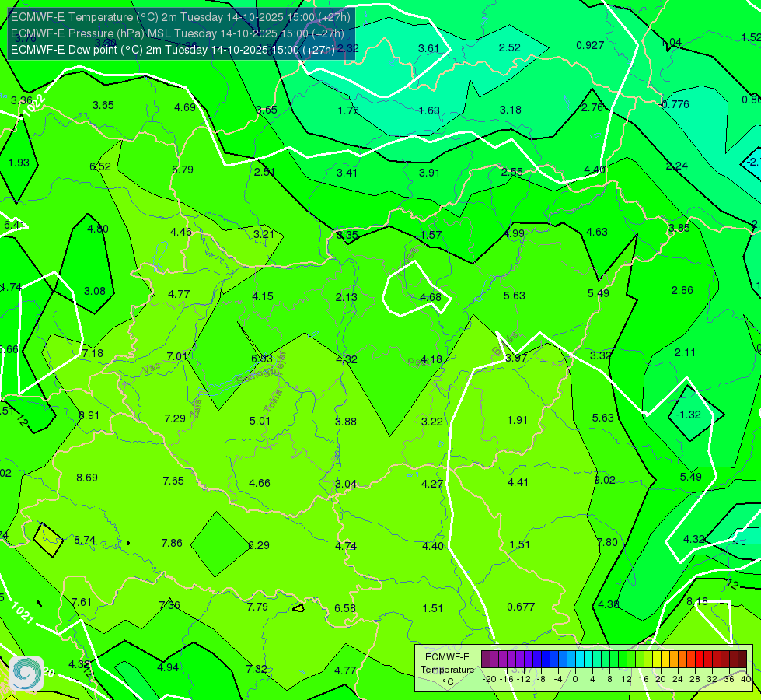Select the ECMWF-E Pressure MSL layer label
Image resolution: width=761 pixels, height=700 pixels.
(x=178, y=33)
